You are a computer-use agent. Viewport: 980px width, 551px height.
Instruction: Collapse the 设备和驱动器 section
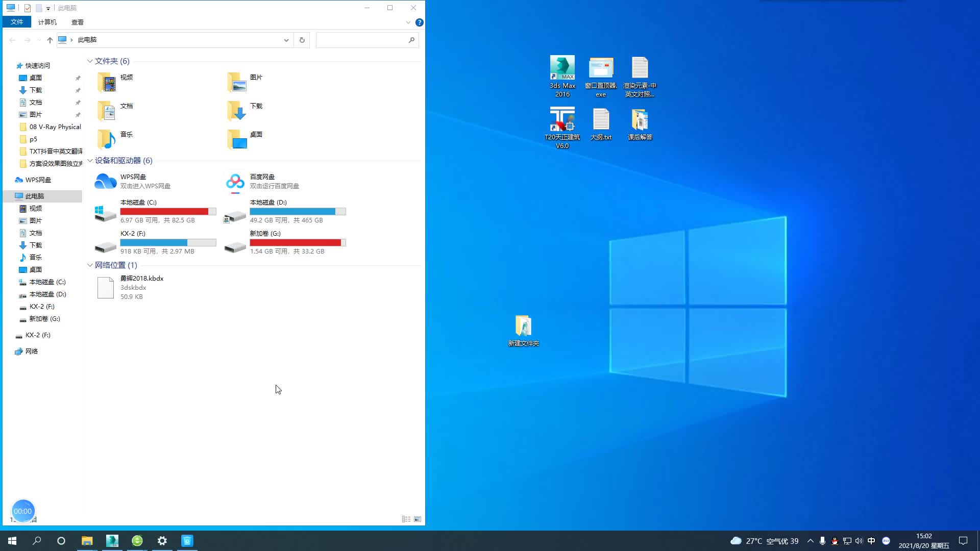click(90, 161)
